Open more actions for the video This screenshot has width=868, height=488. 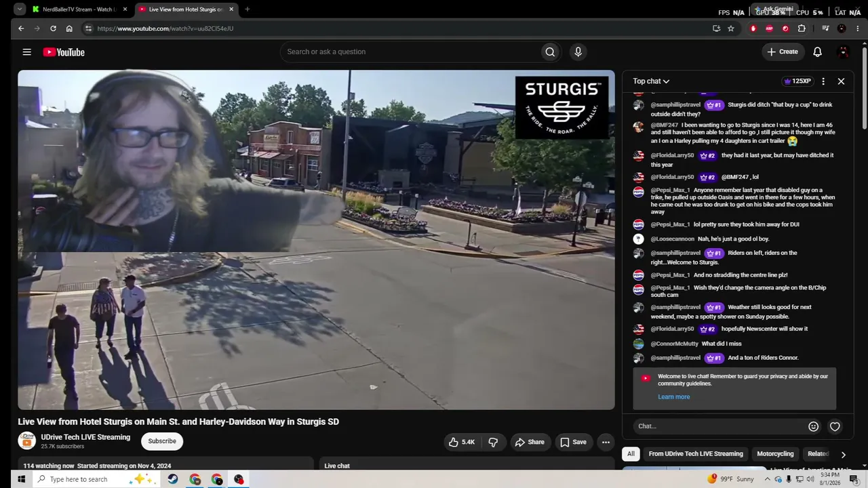(606, 442)
